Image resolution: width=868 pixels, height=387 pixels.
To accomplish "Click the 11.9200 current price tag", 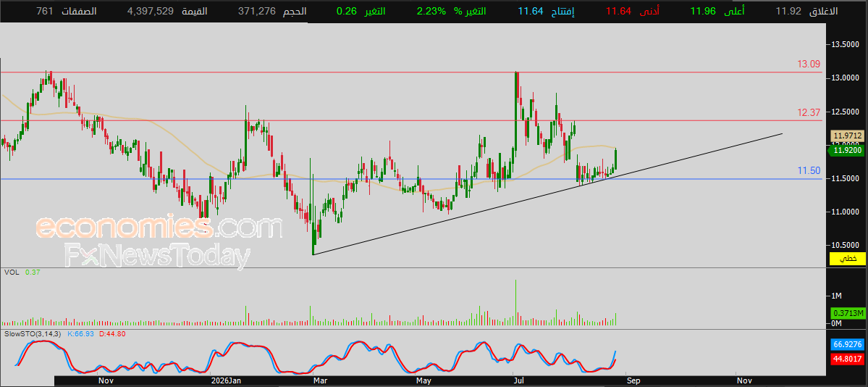I will click(846, 150).
